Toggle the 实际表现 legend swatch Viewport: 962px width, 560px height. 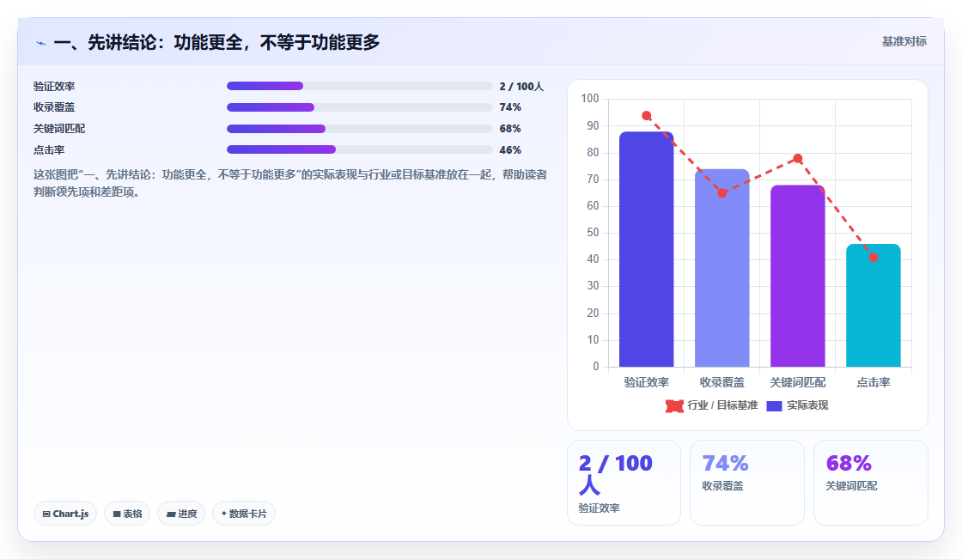click(x=774, y=405)
